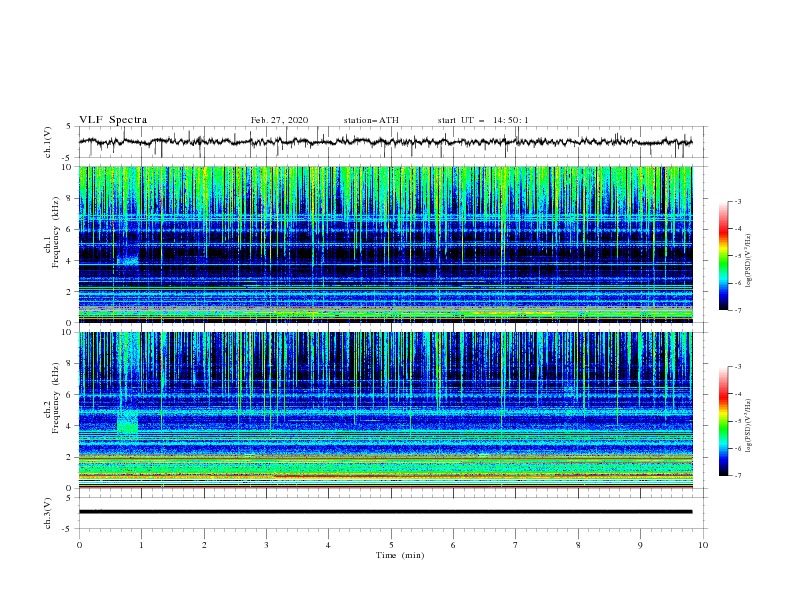Image resolution: width=792 pixels, height=612 pixels.
Task: Click the "station=ATH" label
Action: [371, 120]
